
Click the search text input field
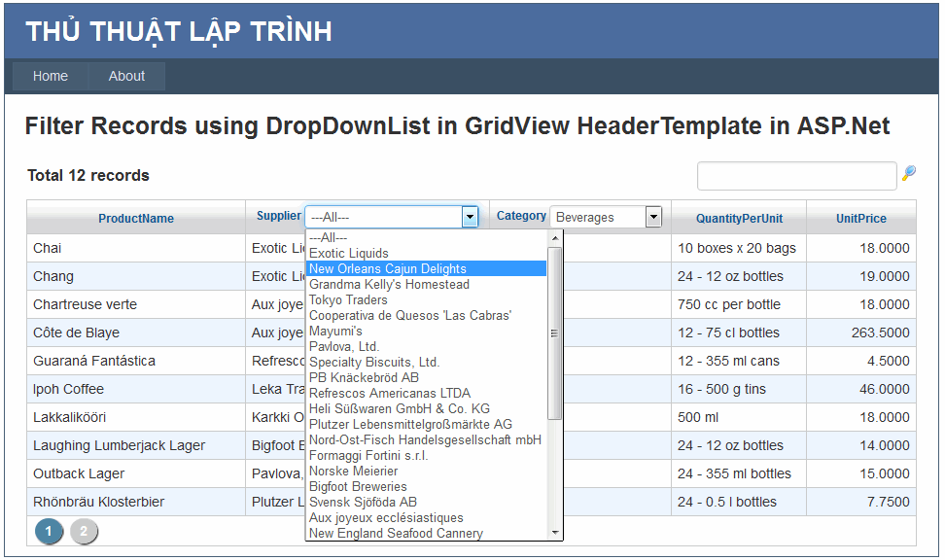click(797, 175)
